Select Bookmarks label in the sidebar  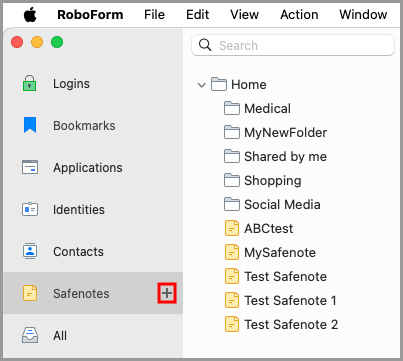[84, 126]
